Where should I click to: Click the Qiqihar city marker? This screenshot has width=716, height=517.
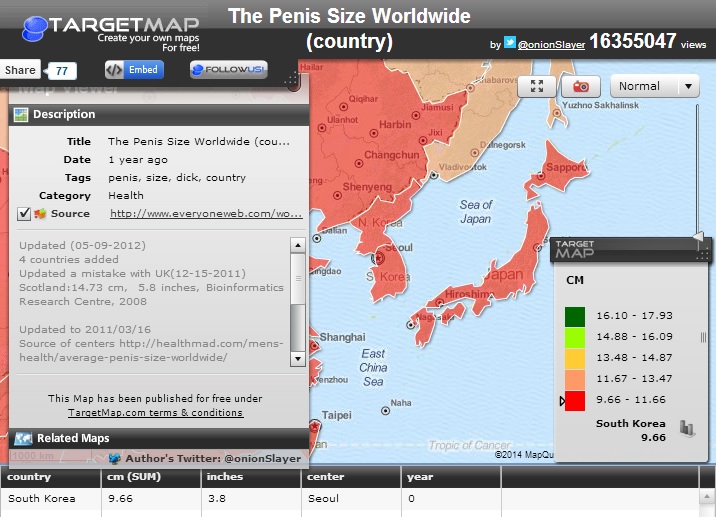coord(343,107)
